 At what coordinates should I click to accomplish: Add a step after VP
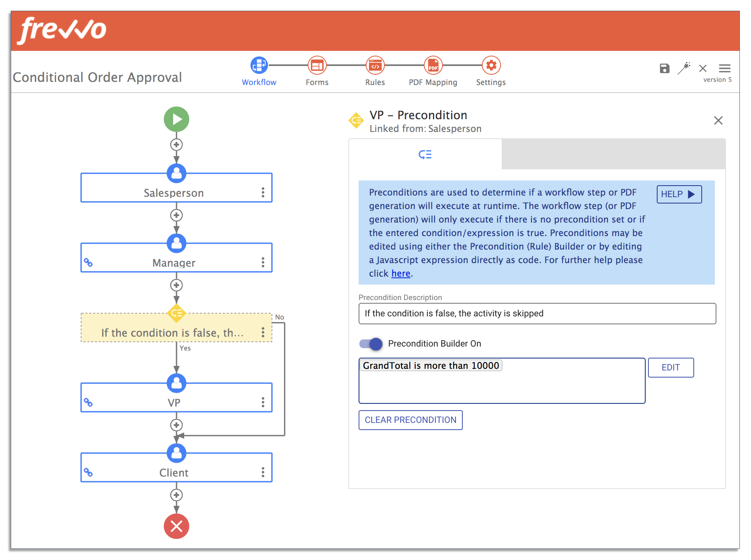[x=177, y=425]
